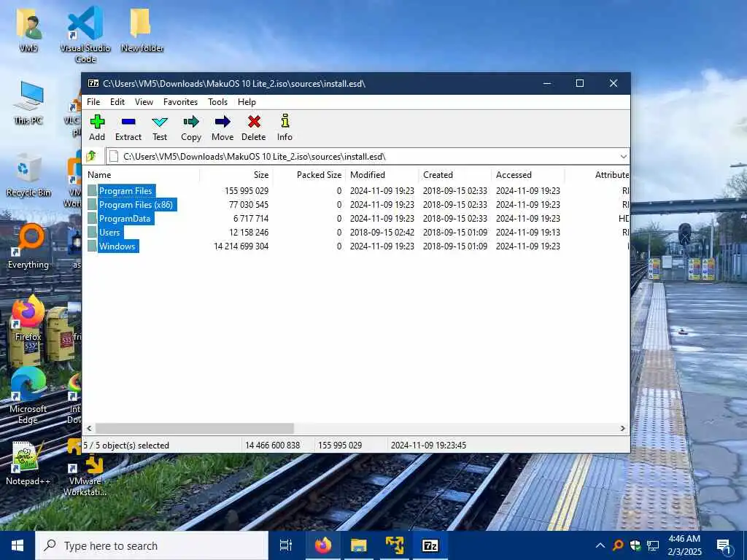Sort by Accessed column header
This screenshot has width=747, height=560.
tap(528, 175)
